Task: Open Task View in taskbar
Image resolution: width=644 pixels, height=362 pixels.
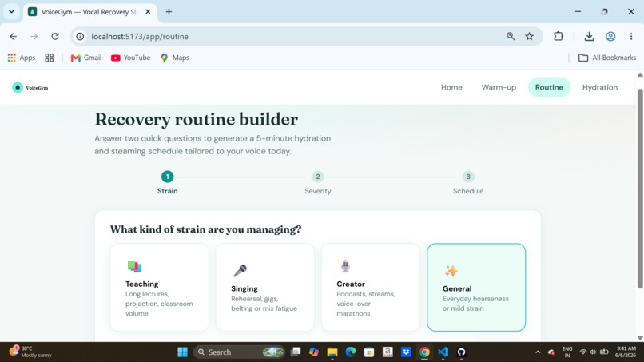Action: click(x=296, y=352)
